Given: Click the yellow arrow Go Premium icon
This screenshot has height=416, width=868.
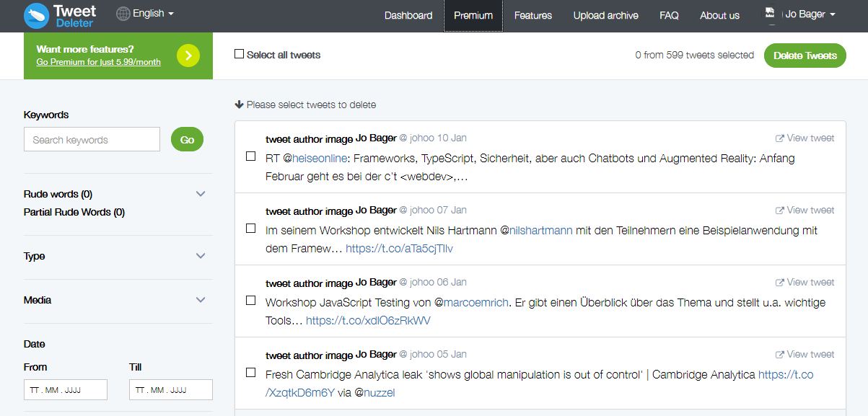Looking at the screenshot, I should coord(188,56).
